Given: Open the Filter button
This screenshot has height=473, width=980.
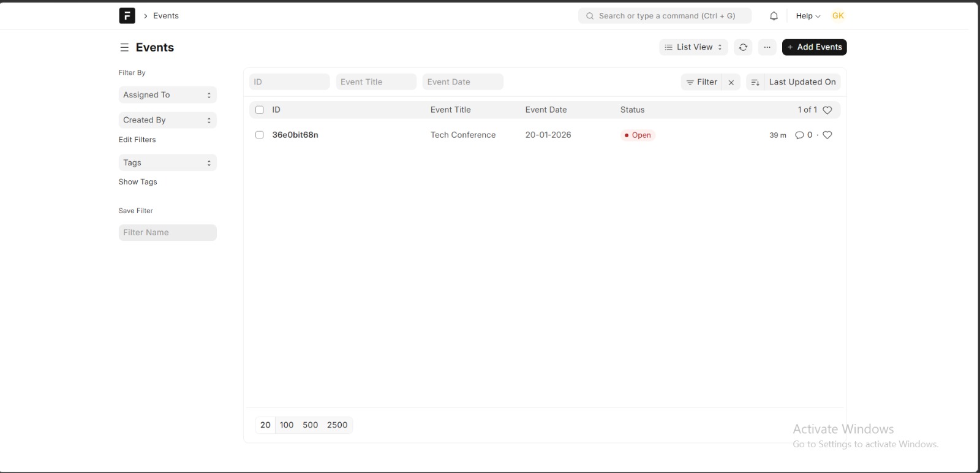Looking at the screenshot, I should tap(702, 82).
